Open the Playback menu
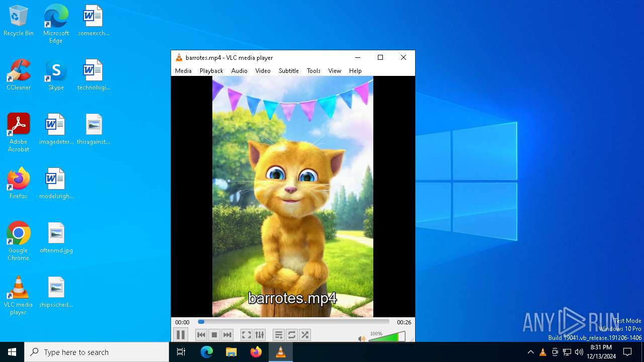This screenshot has width=644, height=362. click(x=211, y=71)
